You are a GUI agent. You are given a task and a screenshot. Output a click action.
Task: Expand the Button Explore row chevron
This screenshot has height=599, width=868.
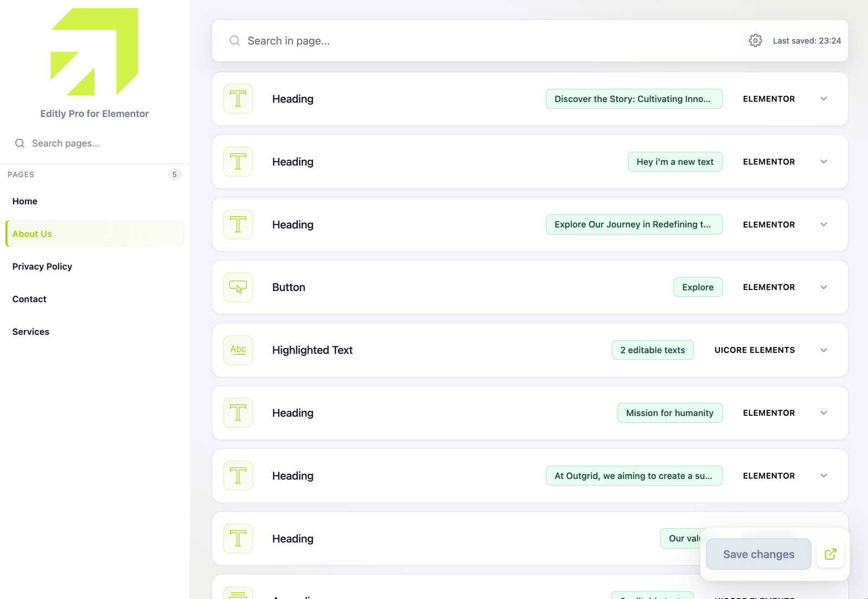[824, 287]
